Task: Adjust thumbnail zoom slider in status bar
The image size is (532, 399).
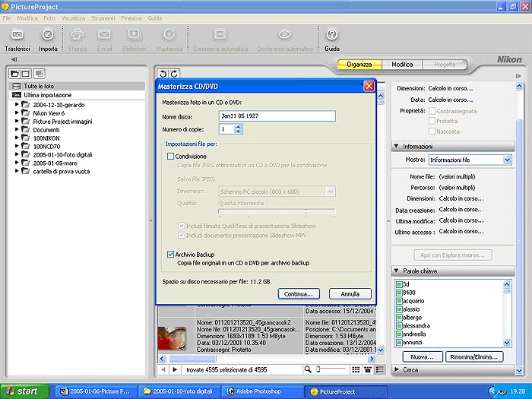Action: coord(318,369)
